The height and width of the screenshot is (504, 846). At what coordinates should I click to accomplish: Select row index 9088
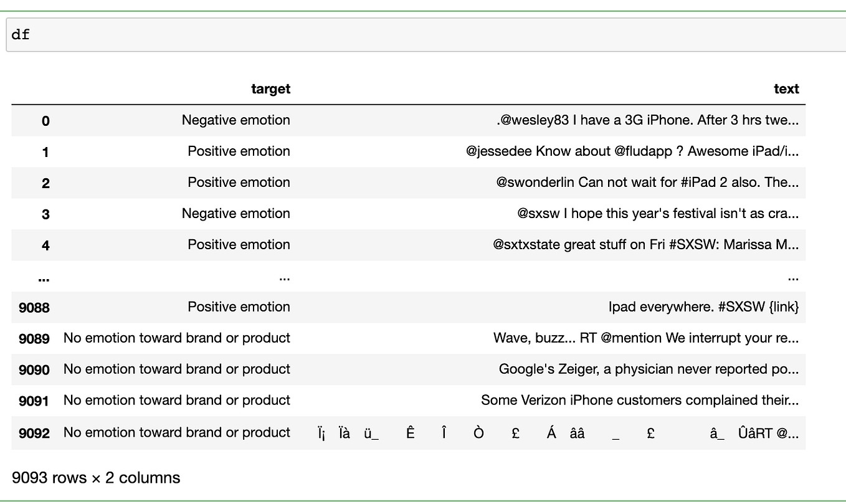click(34, 308)
